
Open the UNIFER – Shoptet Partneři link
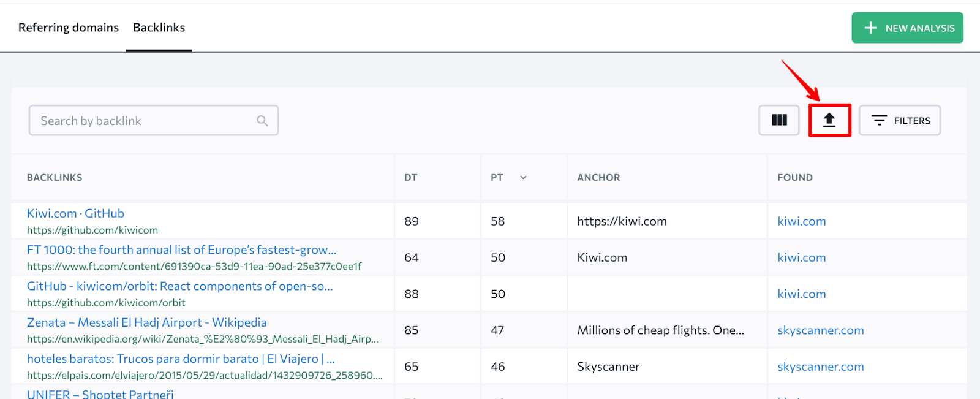(100, 393)
